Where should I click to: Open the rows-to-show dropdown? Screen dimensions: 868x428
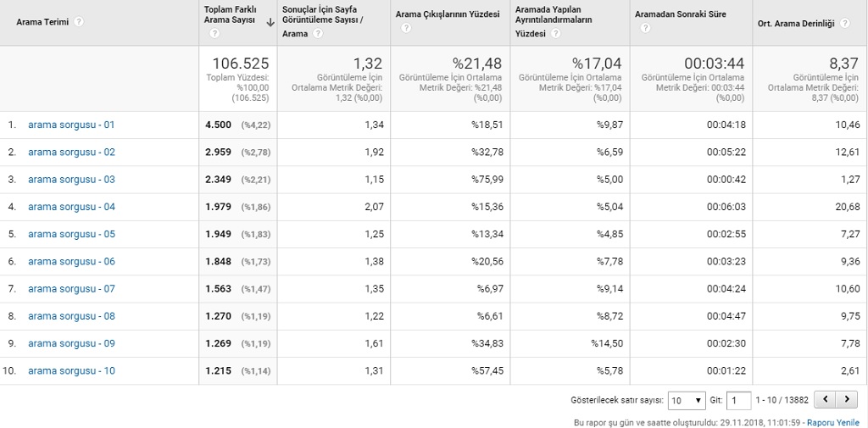click(686, 400)
